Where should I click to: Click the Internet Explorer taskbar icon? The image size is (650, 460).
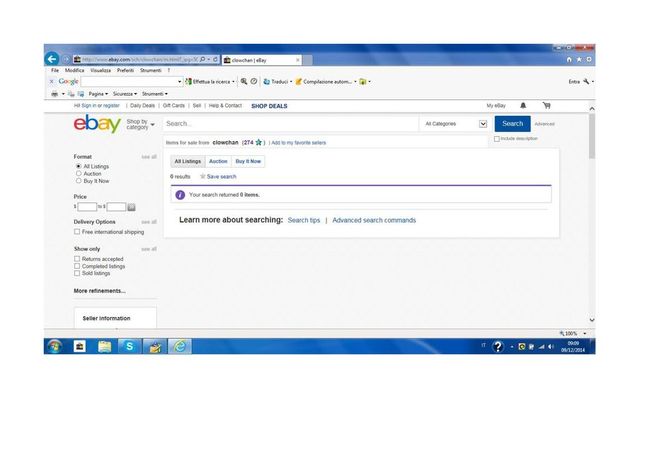pos(180,346)
